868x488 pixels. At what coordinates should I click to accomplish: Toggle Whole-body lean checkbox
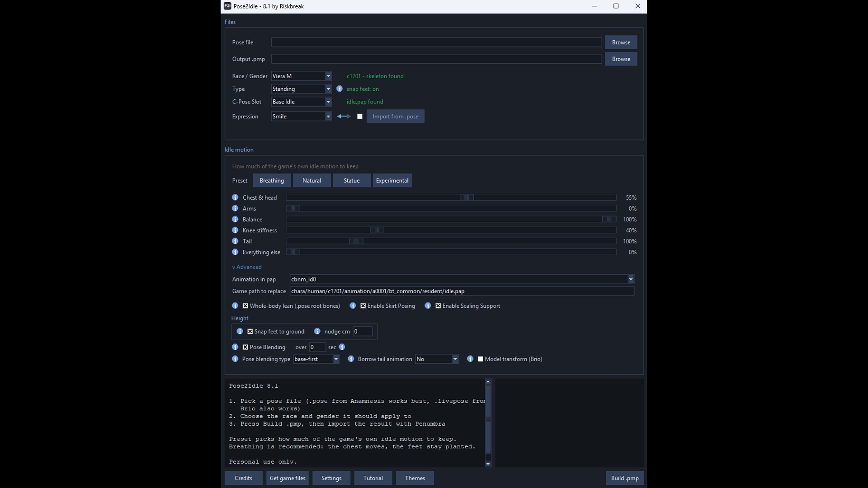pyautogui.click(x=245, y=306)
